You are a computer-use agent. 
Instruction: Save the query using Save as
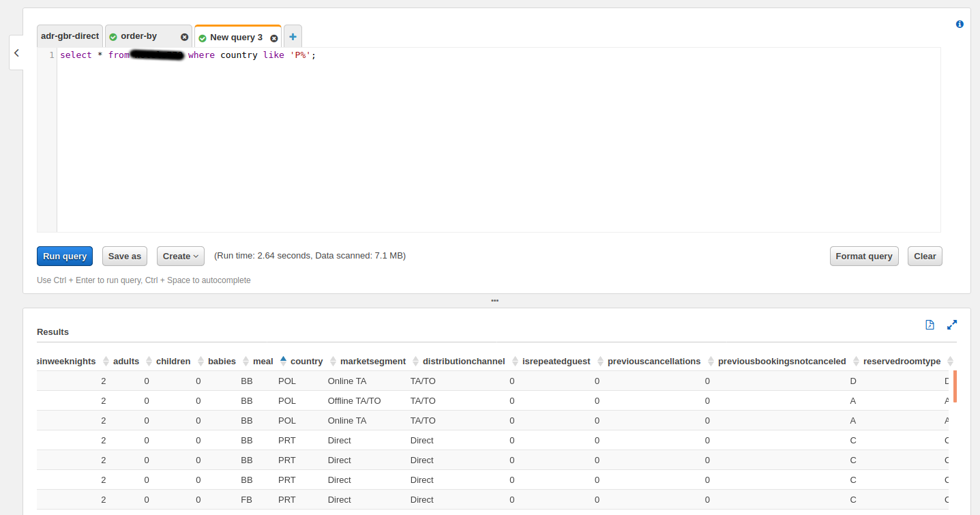124,256
